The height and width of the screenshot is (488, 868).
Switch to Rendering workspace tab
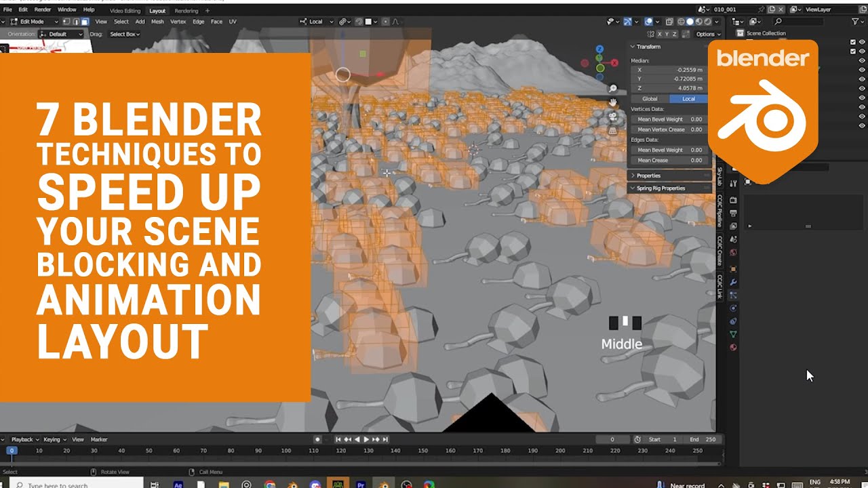[x=186, y=11]
